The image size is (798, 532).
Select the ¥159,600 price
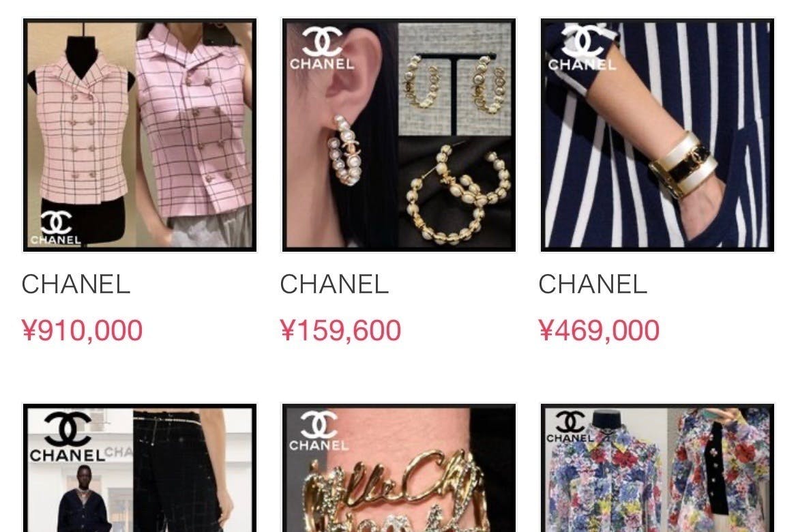coord(340,330)
